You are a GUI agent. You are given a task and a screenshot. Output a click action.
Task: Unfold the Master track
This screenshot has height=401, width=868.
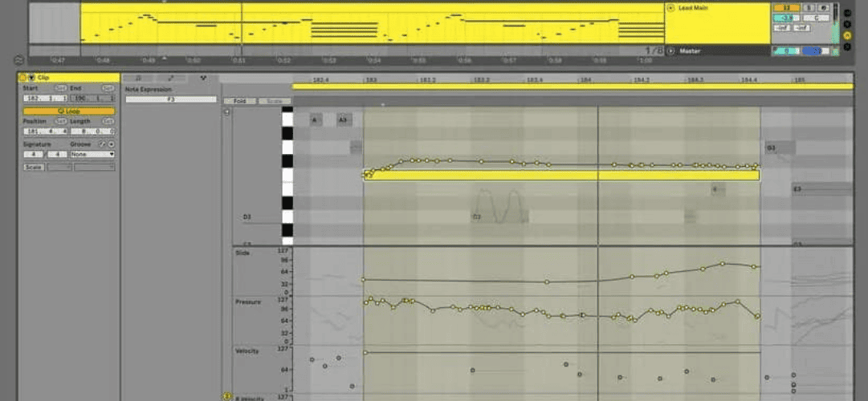coord(671,51)
